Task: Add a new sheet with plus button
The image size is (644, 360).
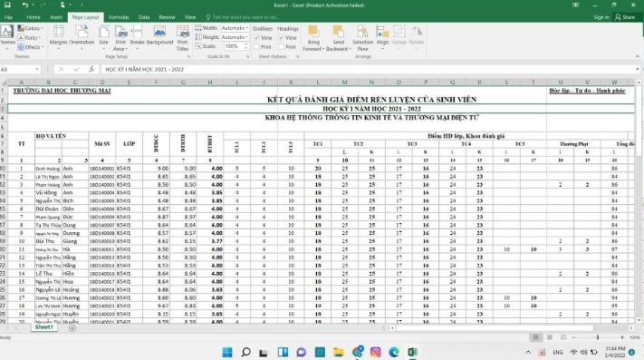Action: pyautogui.click(x=72, y=328)
